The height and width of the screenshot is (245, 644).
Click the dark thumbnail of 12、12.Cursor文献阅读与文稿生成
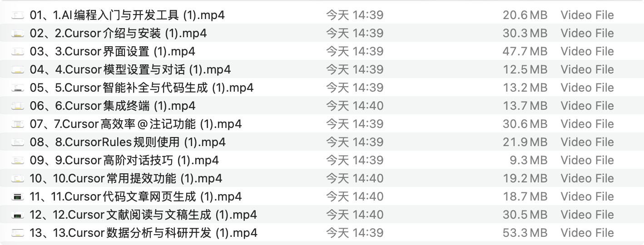(x=18, y=215)
